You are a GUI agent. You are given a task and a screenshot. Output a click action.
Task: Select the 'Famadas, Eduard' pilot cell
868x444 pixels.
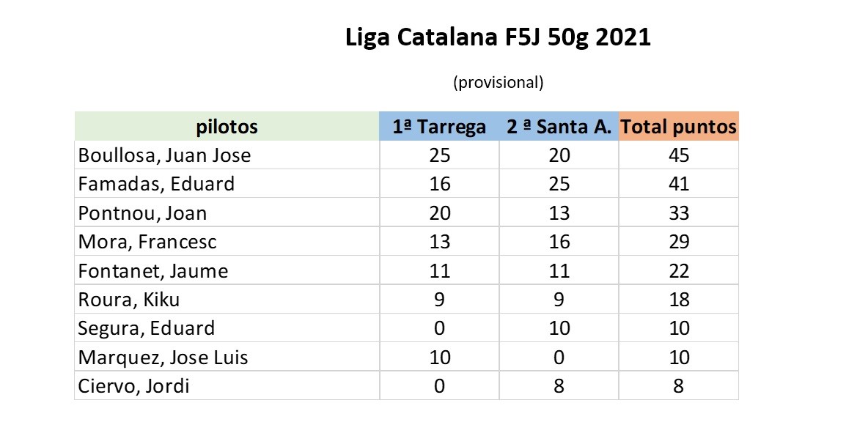[x=156, y=184]
